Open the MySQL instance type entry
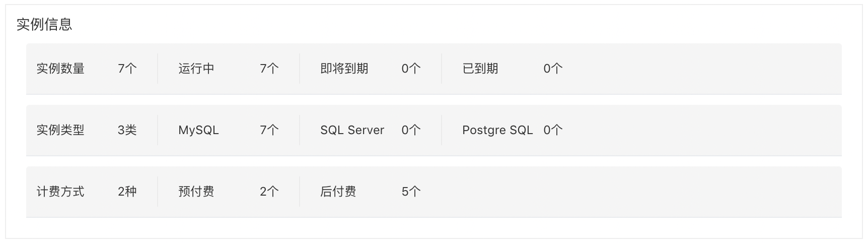Screen dimensions: 868x243 click(x=198, y=130)
